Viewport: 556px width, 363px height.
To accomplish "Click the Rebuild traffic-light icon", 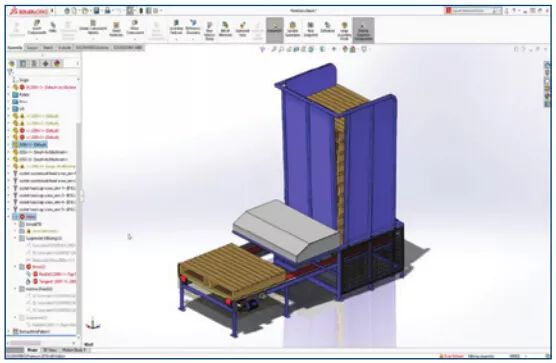I will 141,11.
